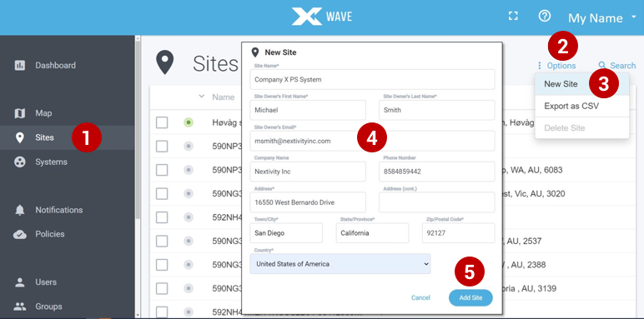Tick the checkbox for the Høvåg row

162,122
